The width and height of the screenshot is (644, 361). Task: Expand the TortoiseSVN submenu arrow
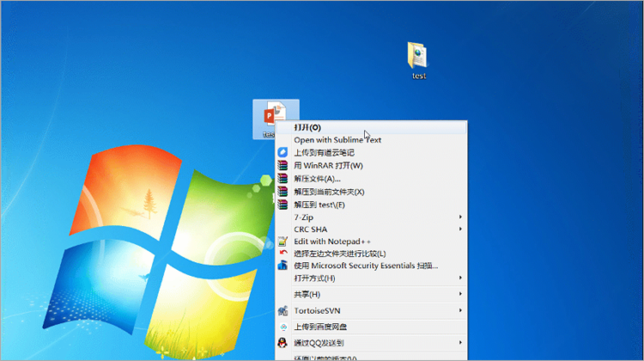(460, 310)
